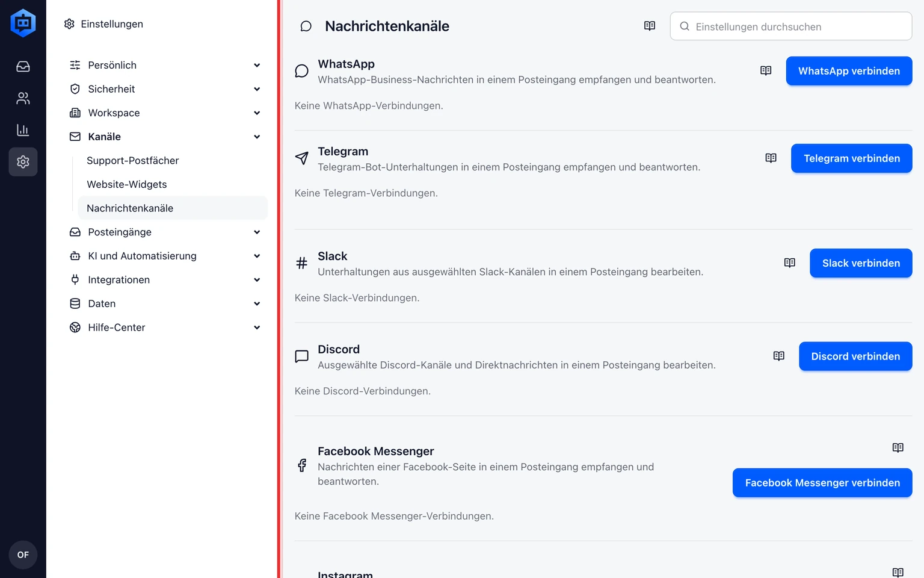Click the Posteingänge tray icon
924x578 pixels.
click(75, 232)
